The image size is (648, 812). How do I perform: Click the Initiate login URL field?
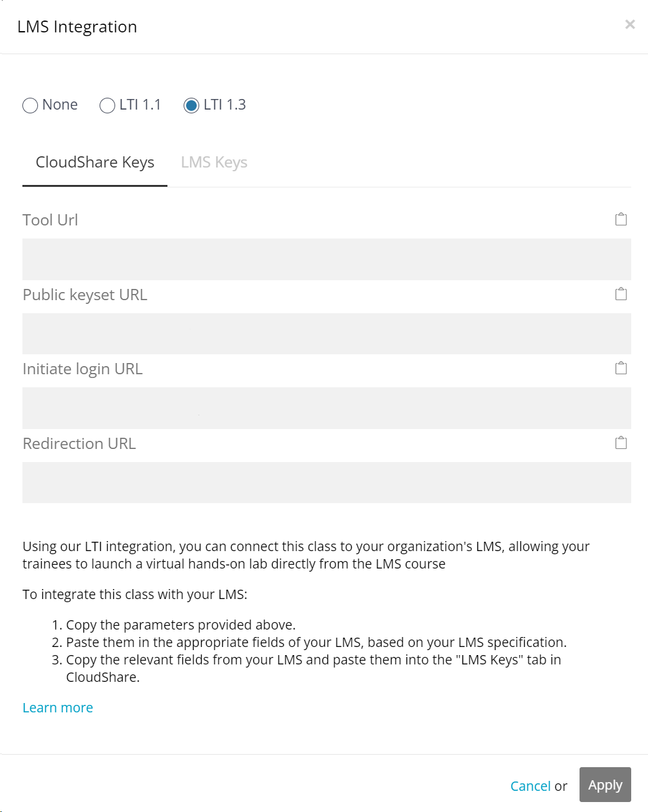pos(327,408)
